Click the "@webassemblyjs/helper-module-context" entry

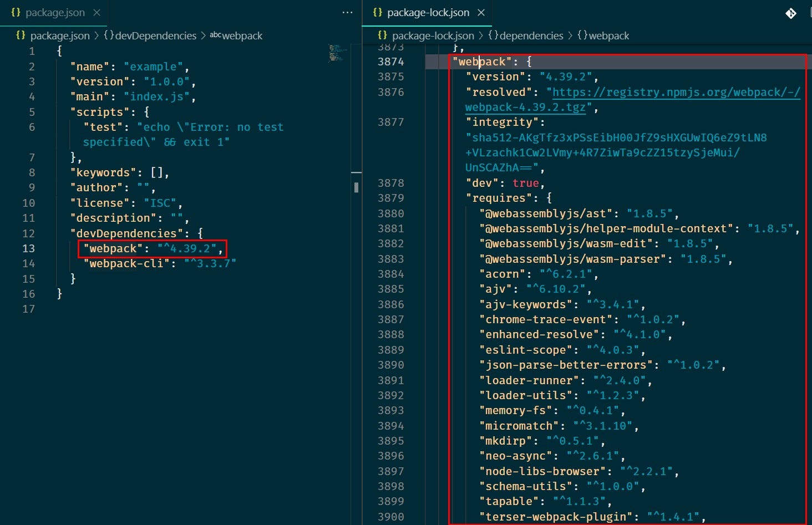(x=640, y=228)
